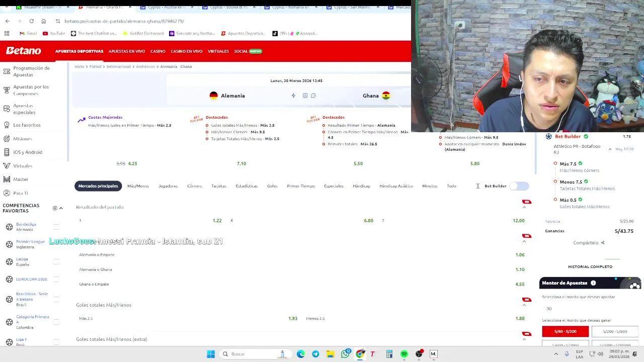
Task: Open the Mercados principales tab
Action: click(x=98, y=186)
